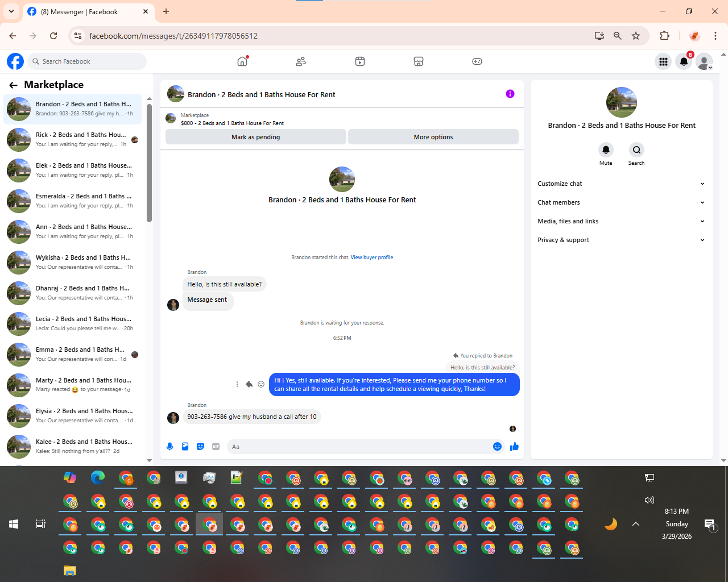Choose a sticker icon in composer
728x582 pixels.
point(200,447)
